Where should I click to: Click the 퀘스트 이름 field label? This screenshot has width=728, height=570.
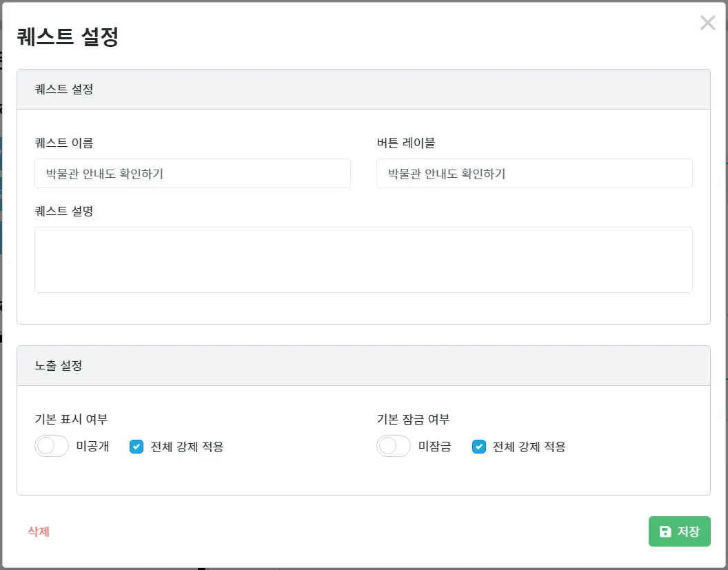tap(64, 143)
